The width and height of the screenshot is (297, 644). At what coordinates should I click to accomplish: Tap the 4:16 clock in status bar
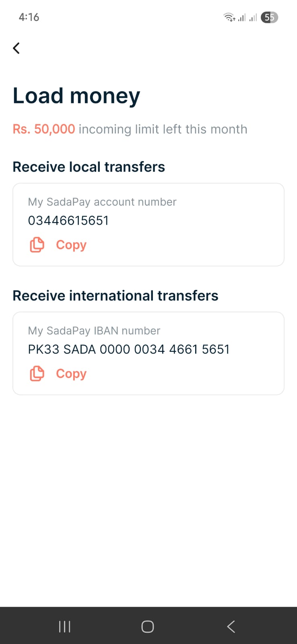click(29, 17)
